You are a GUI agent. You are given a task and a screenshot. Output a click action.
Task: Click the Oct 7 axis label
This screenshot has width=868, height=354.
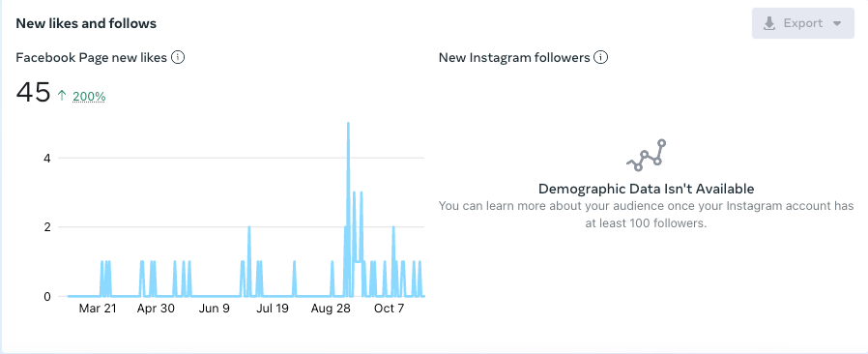(x=390, y=309)
